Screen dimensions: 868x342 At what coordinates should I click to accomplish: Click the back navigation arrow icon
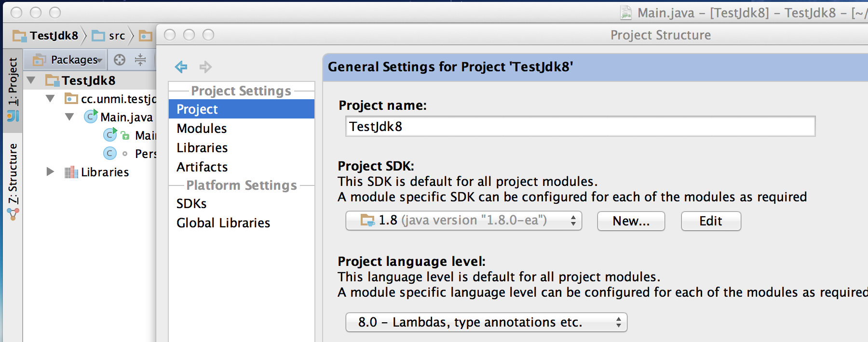pyautogui.click(x=181, y=67)
